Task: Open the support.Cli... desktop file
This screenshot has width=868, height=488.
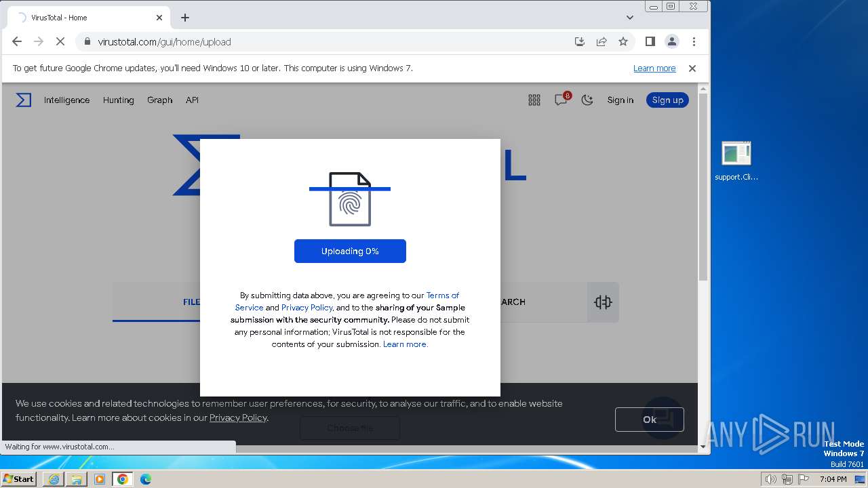Action: 736,161
